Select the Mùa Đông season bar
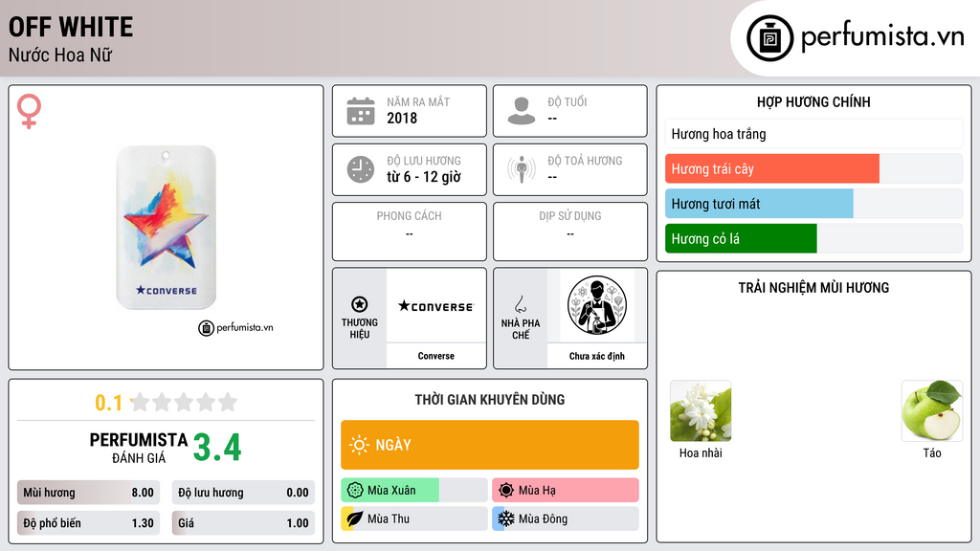Viewport: 980px width, 551px height. [566, 518]
